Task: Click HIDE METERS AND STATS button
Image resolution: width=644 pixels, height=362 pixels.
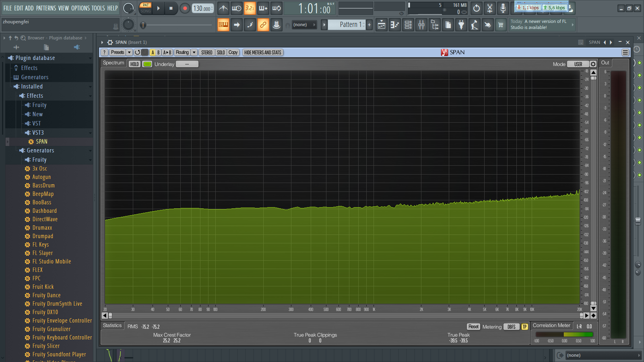Action: [x=263, y=52]
